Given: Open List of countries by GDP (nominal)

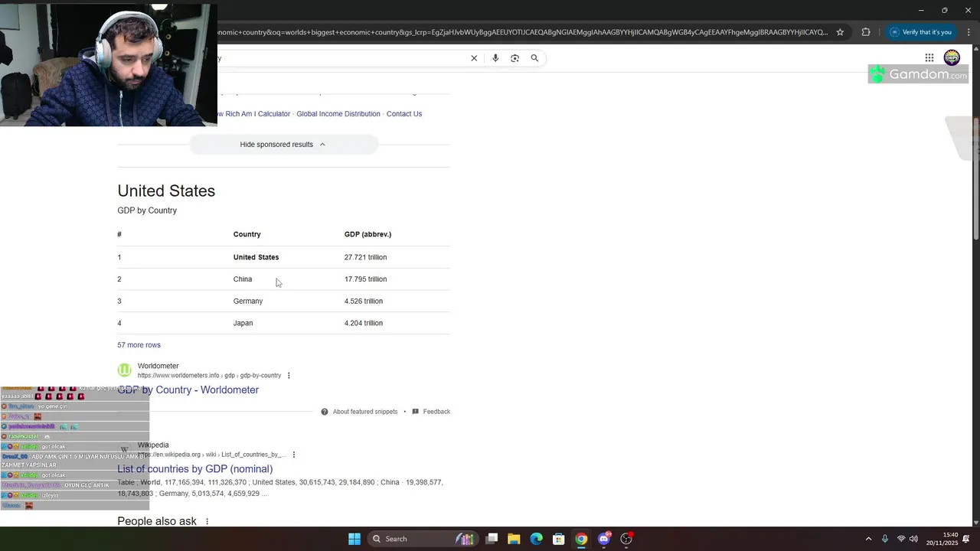Looking at the screenshot, I should point(194,469).
